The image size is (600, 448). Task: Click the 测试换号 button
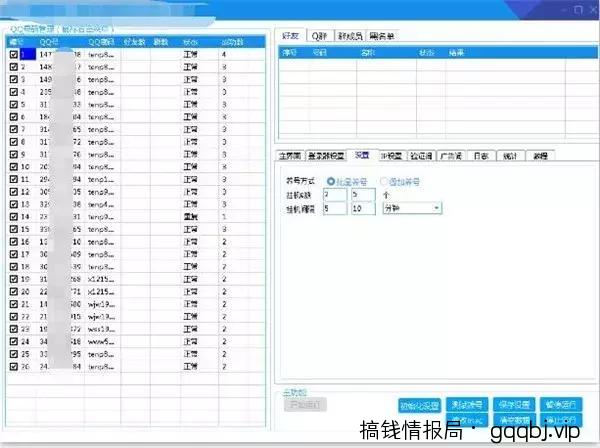tap(467, 404)
